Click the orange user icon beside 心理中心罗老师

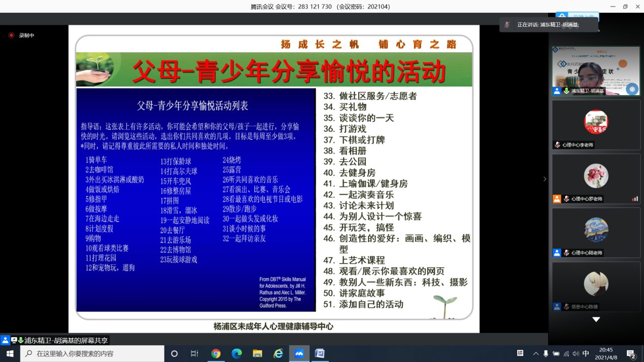(557, 199)
